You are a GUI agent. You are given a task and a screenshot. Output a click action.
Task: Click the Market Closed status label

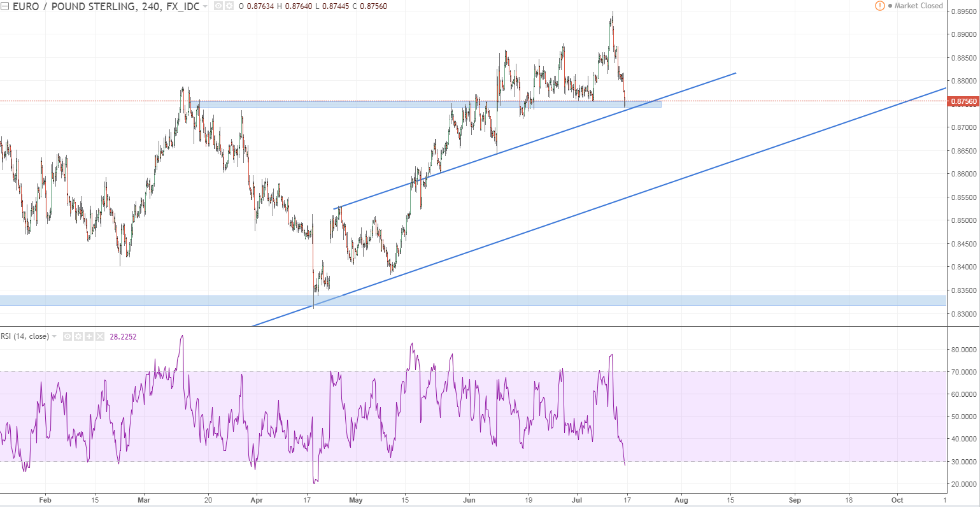918,6
